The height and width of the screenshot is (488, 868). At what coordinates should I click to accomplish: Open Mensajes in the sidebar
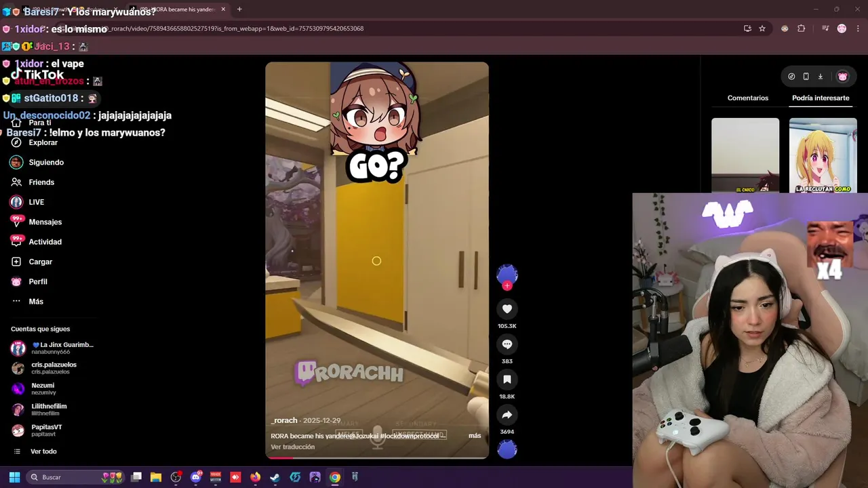[45, 222]
